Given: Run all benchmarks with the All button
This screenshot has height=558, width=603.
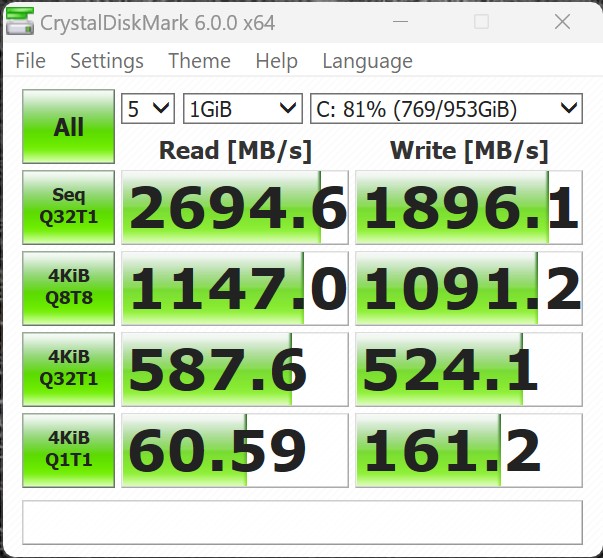Looking at the screenshot, I should [68, 127].
